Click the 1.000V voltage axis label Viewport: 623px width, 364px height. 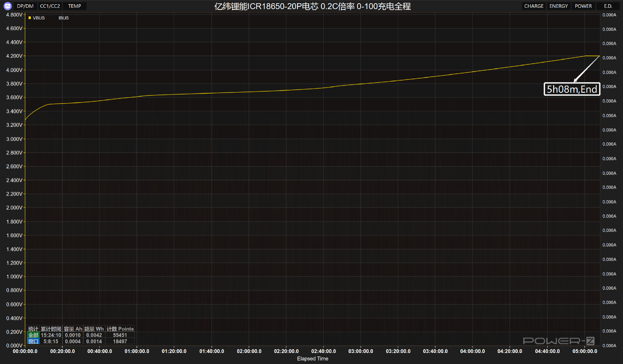tap(14, 276)
